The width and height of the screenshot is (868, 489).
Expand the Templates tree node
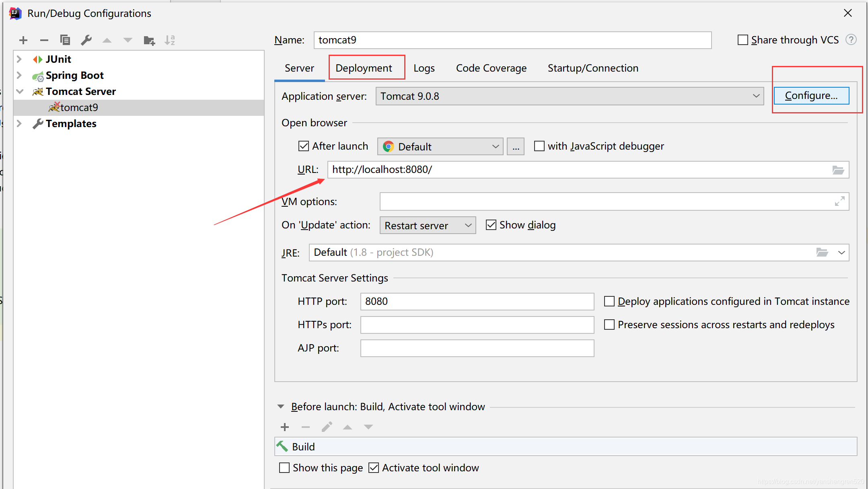pos(19,123)
